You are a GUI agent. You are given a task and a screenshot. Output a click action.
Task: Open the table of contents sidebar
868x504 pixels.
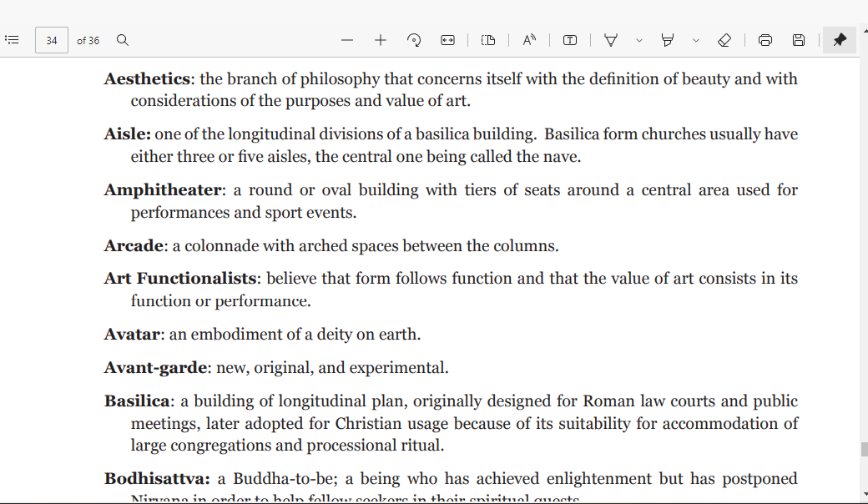(12, 40)
